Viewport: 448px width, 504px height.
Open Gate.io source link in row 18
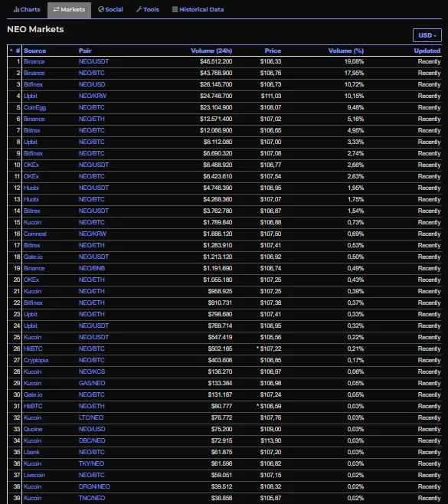[x=33, y=257]
